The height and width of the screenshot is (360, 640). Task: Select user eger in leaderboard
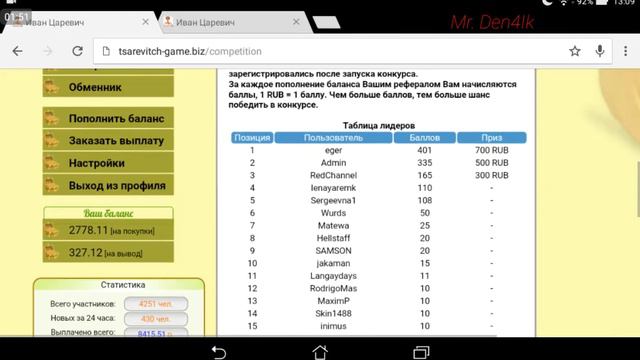pos(333,150)
